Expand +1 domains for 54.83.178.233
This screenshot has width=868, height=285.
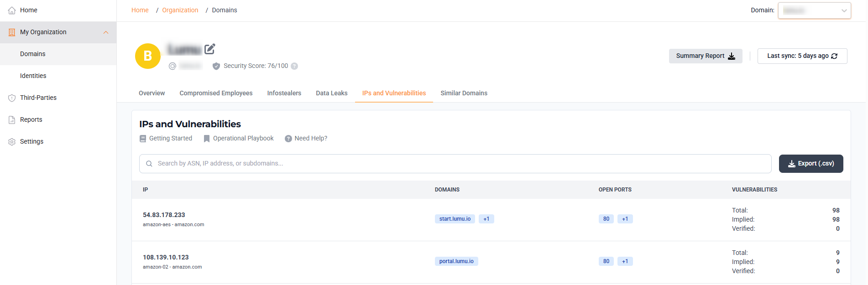(x=486, y=219)
